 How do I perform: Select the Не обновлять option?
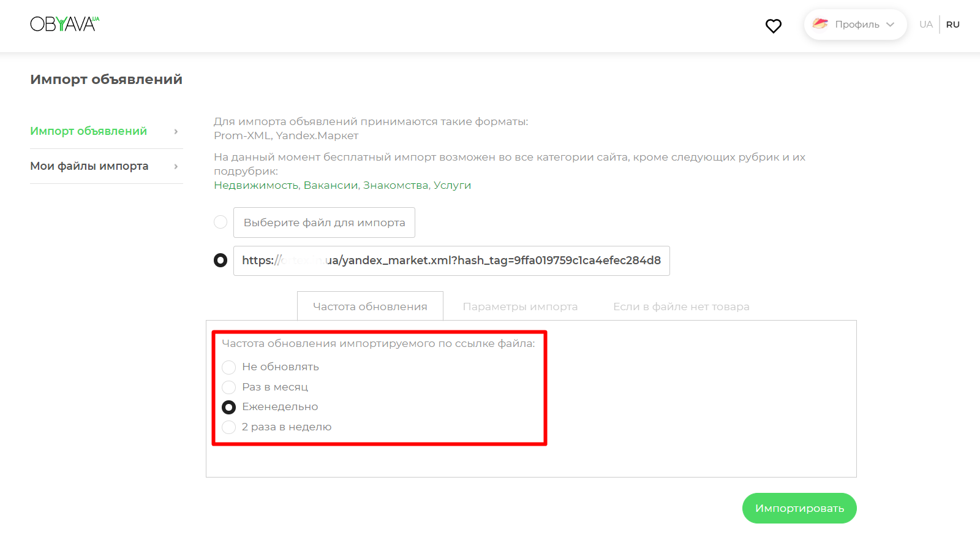click(229, 367)
